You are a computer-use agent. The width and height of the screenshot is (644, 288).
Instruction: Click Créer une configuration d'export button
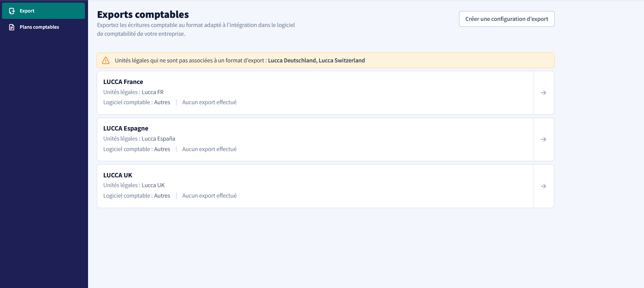click(x=507, y=19)
